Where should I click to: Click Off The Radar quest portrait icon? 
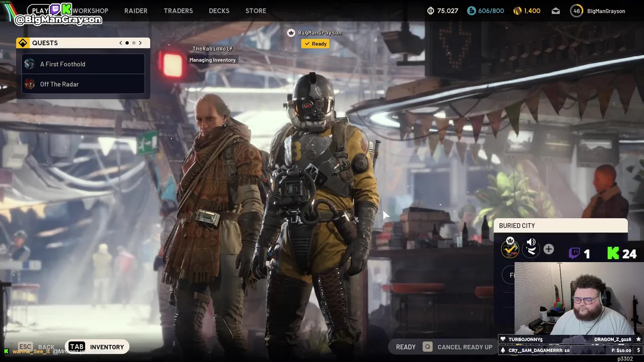tap(30, 84)
